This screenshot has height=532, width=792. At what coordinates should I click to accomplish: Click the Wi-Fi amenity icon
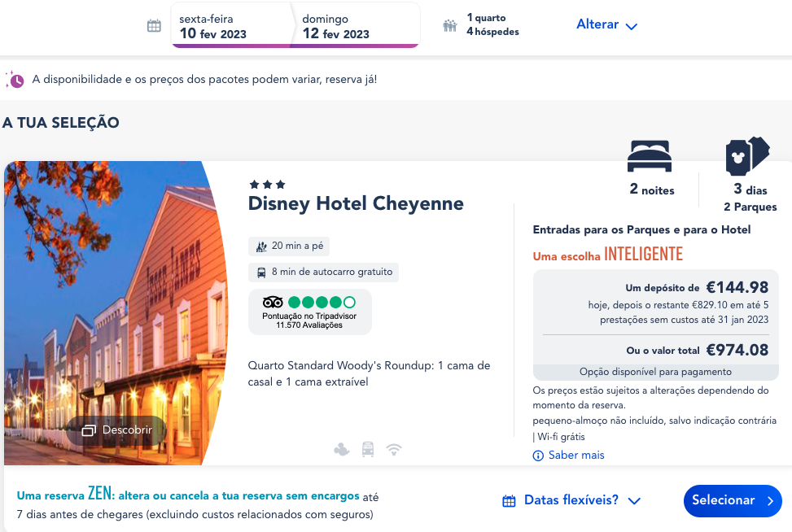[x=394, y=449]
